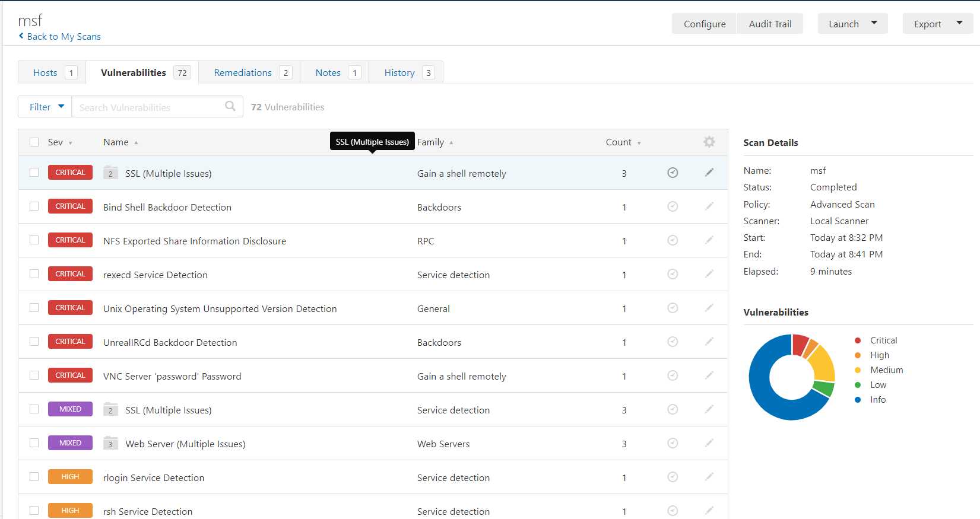Click the edit pencil for UnrealIRCd Backdoor Detection
The height and width of the screenshot is (519, 980).
pos(709,342)
